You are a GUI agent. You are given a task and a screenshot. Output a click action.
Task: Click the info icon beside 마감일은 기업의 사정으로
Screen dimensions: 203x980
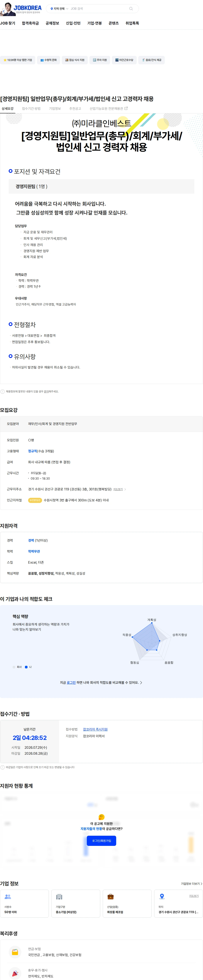click(3, 767)
